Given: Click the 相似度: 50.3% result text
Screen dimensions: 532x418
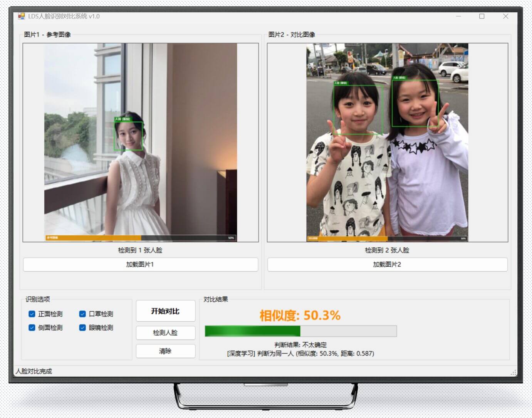Looking at the screenshot, I should point(300,316).
